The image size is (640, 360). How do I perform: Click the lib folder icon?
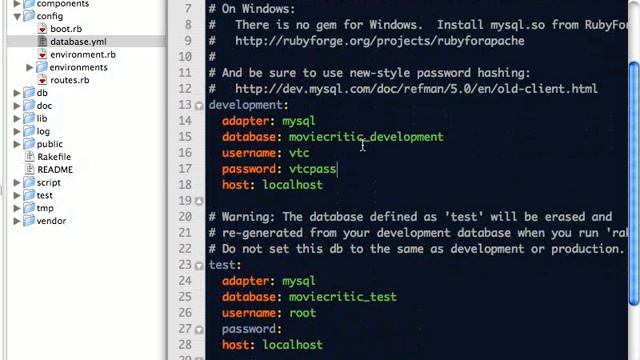coord(29,118)
